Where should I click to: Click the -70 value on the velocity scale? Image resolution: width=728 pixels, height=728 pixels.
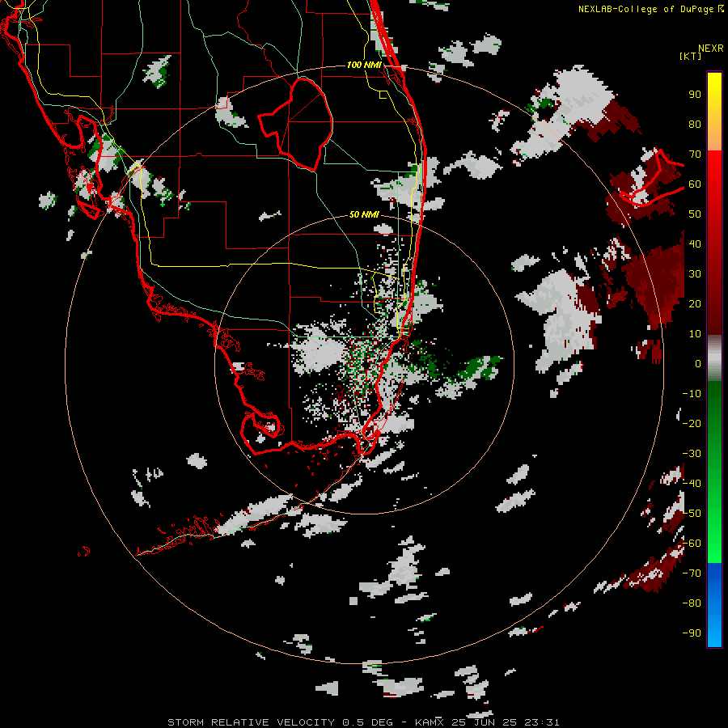[692, 574]
